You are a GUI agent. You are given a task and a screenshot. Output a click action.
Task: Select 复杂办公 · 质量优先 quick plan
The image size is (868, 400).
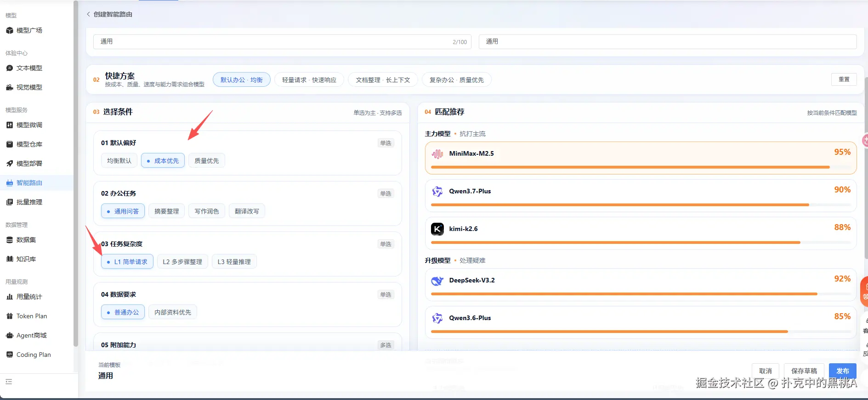[x=457, y=80]
